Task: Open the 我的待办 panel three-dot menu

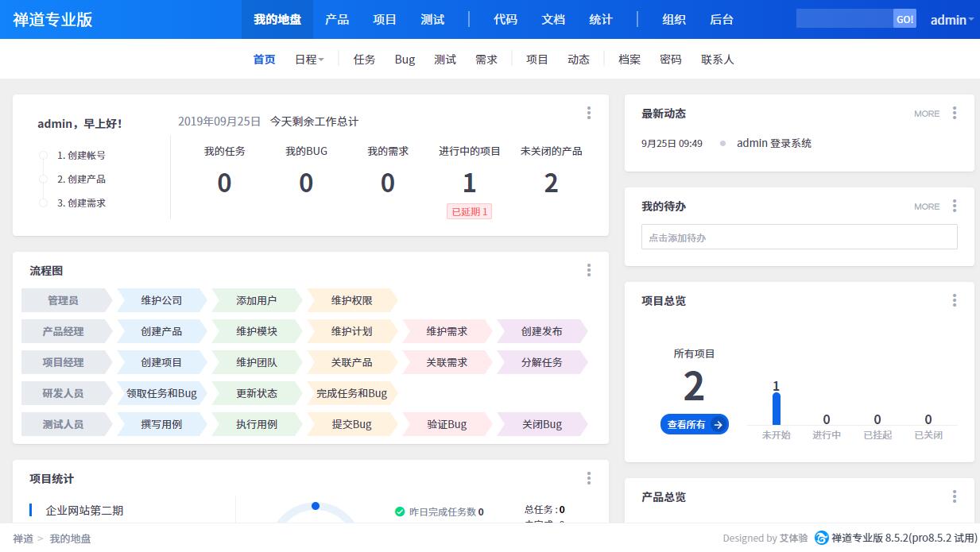Action: 955,207
